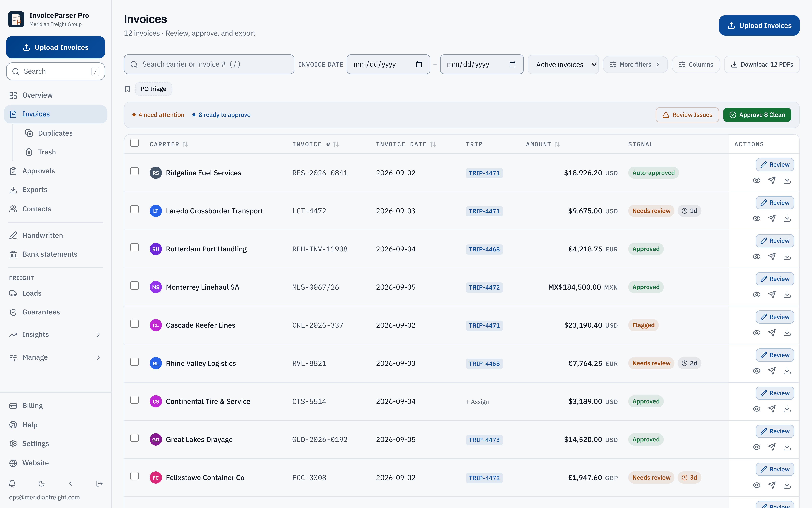
Task: Check the Rotterdam Port Handling row
Action: [134, 248]
